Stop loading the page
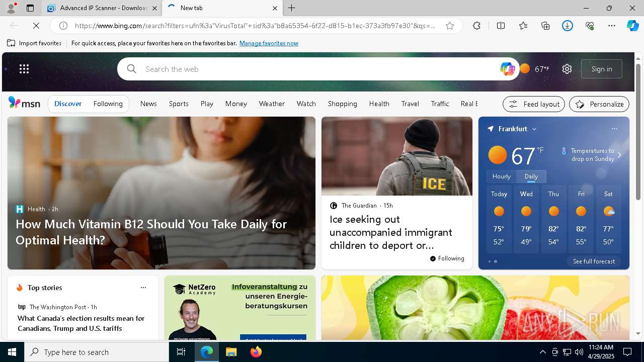The height and width of the screenshot is (362, 644). [36, 26]
